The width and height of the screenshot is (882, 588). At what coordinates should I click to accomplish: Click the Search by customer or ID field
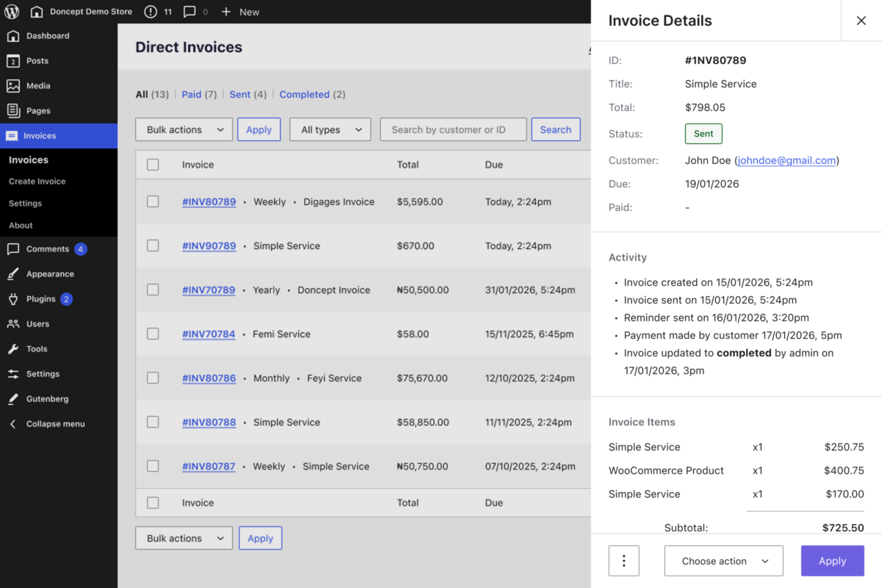453,129
